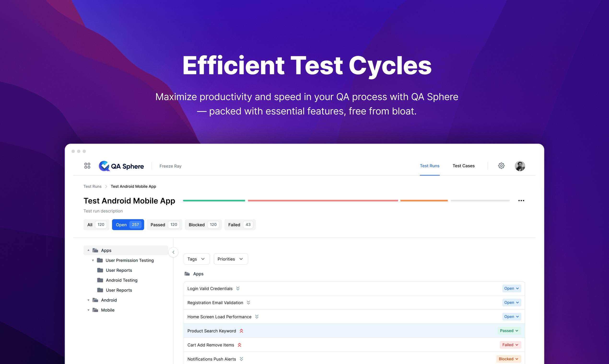Open the three-dot more options menu
The width and height of the screenshot is (609, 364).
(521, 201)
